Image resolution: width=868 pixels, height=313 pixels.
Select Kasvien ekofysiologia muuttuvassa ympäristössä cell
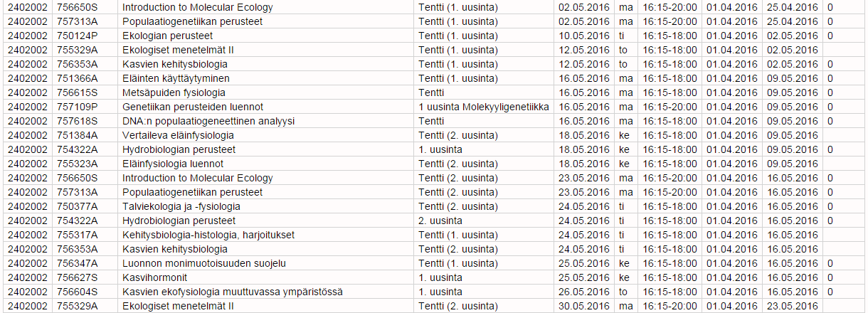pyautogui.click(x=233, y=292)
